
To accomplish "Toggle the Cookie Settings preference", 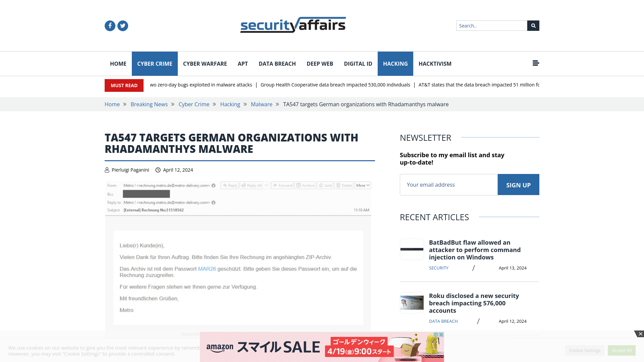I will (x=585, y=350).
